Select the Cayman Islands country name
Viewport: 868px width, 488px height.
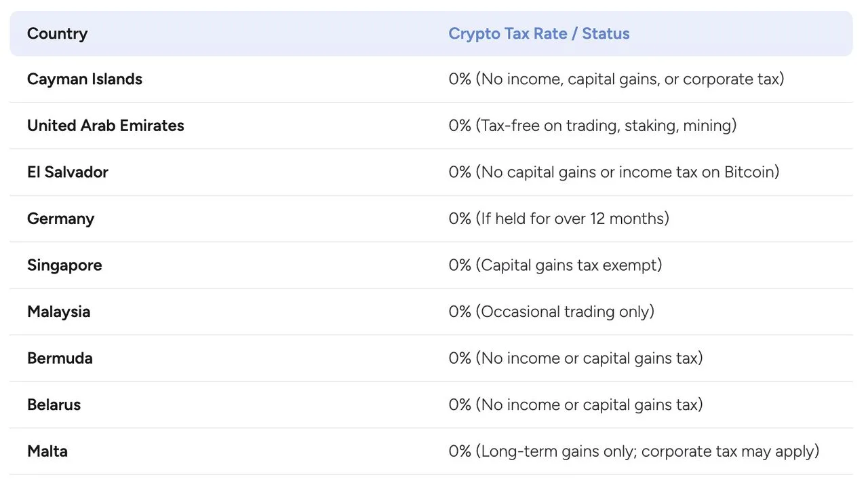(85, 79)
